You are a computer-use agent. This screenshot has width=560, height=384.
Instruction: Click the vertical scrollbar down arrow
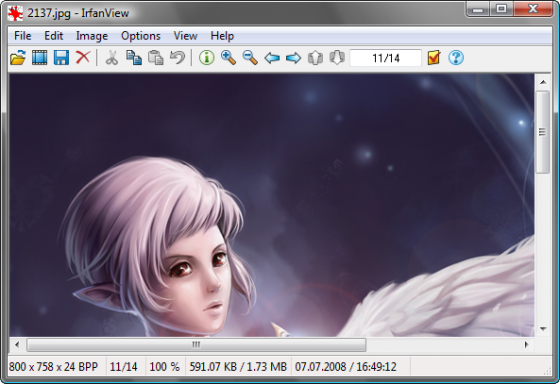click(x=543, y=329)
